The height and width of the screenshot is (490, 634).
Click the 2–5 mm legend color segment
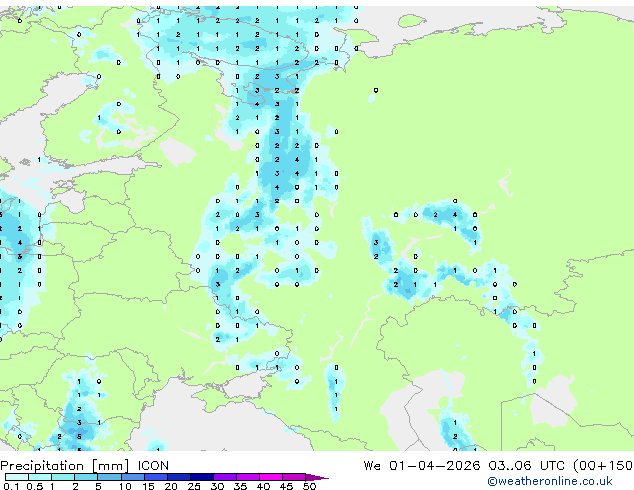tap(86, 477)
